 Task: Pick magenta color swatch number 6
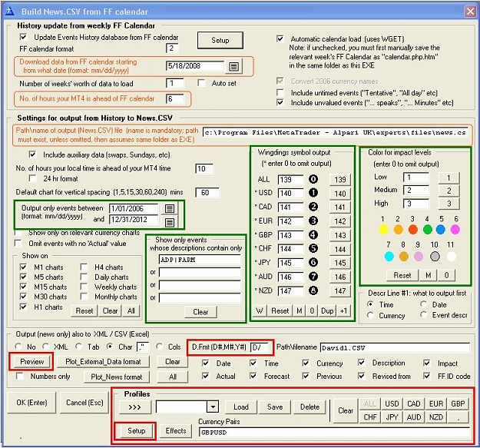point(455,229)
